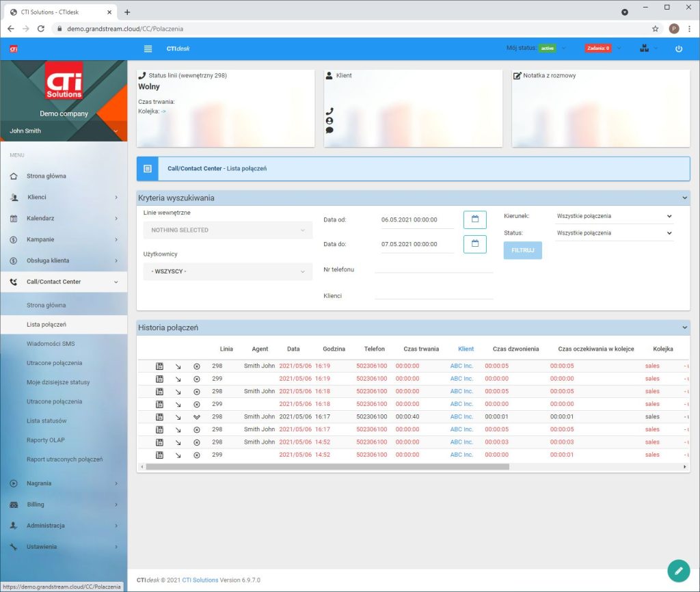The height and width of the screenshot is (592, 700).
Task: Click the phone icon in the Klient panel
Action: (x=329, y=111)
